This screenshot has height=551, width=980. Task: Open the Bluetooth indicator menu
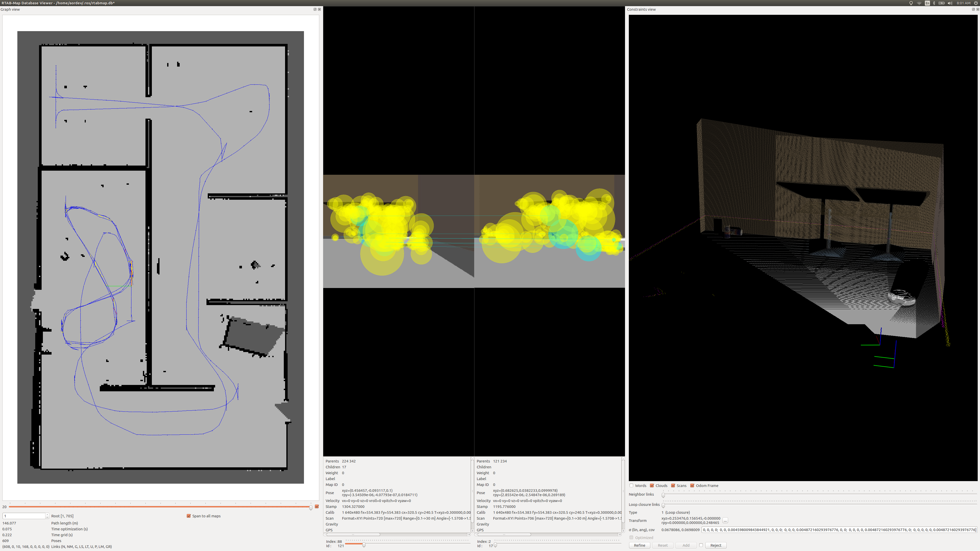(x=934, y=3)
